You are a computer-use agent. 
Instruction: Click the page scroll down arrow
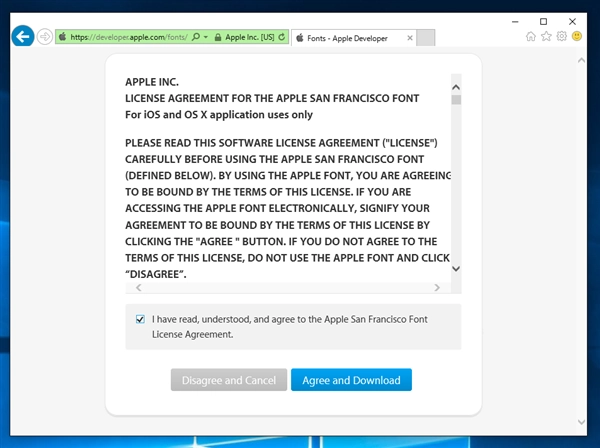pyautogui.click(x=581, y=422)
